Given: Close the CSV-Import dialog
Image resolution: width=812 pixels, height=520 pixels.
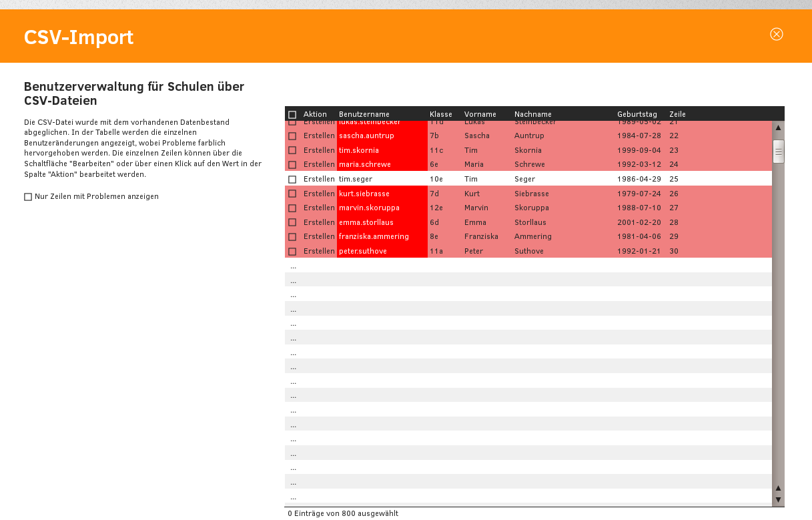Looking at the screenshot, I should pos(776,34).
